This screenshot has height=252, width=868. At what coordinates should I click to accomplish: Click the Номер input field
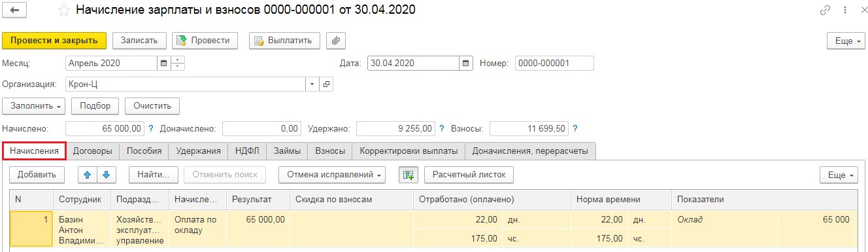[554, 63]
